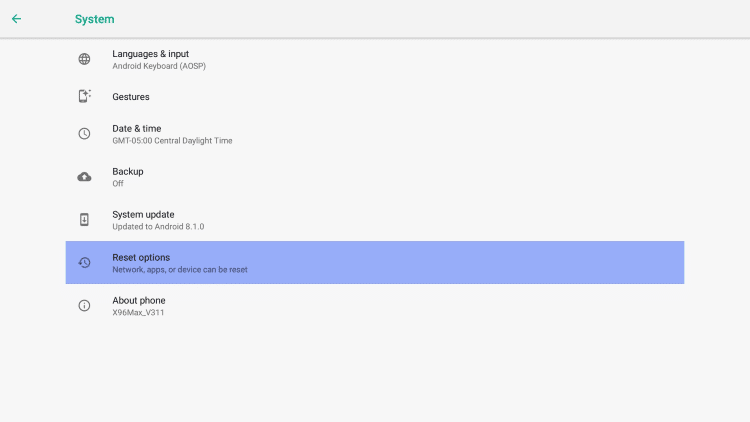Screen dimensions: 750x422
Task: Click the Gestures phone sparkle icon
Action: [x=84, y=96]
